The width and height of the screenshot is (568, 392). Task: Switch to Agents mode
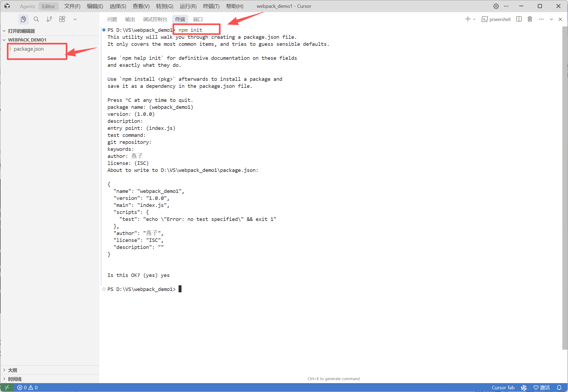27,6
